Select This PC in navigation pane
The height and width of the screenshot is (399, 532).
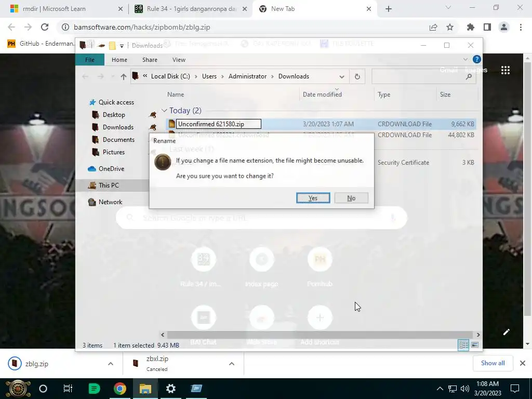(109, 185)
